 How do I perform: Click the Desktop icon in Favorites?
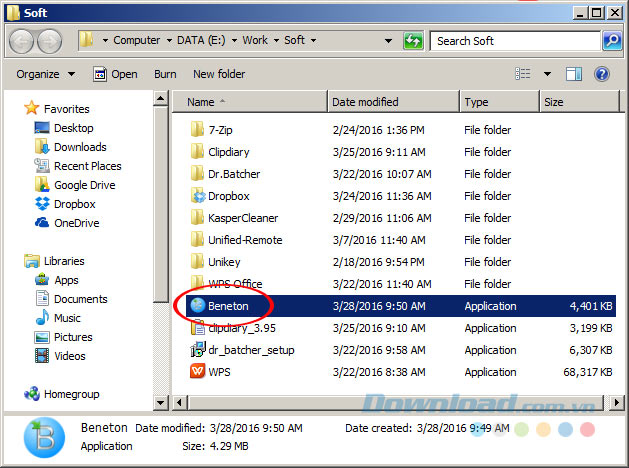coord(42,128)
